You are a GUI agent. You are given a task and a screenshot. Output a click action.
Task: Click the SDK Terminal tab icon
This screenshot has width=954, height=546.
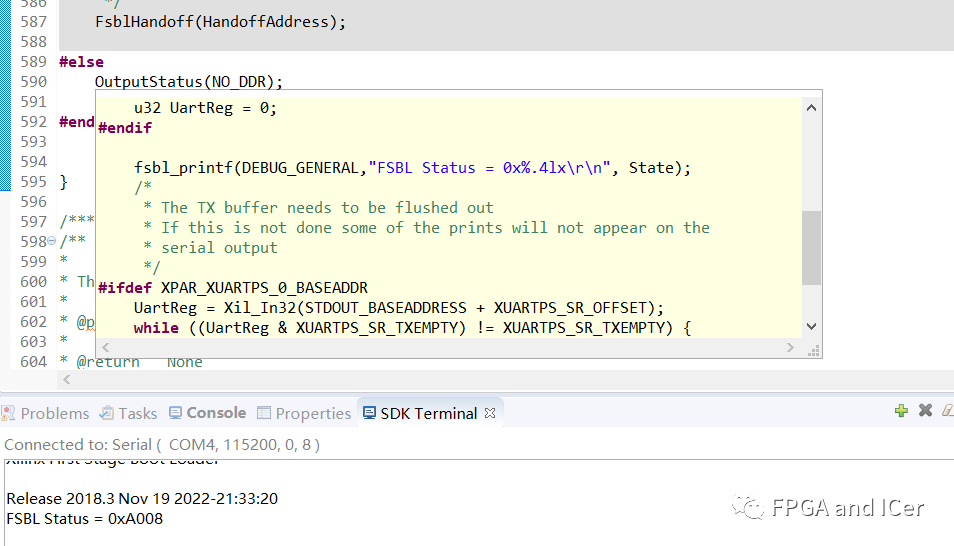[369, 413]
